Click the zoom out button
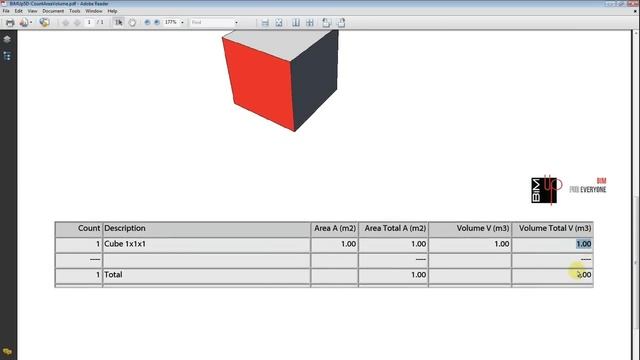The image size is (640, 360). [147, 22]
